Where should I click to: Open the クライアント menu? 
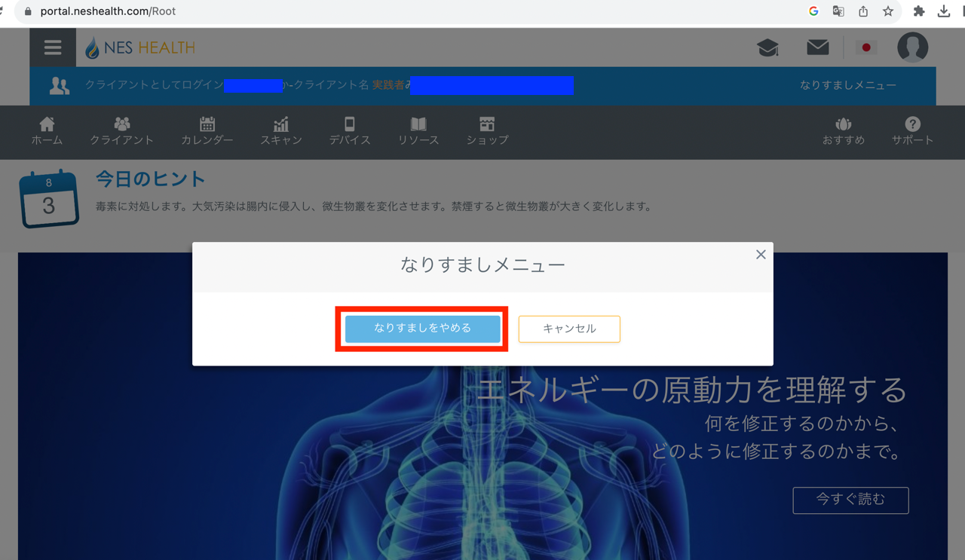(x=121, y=131)
